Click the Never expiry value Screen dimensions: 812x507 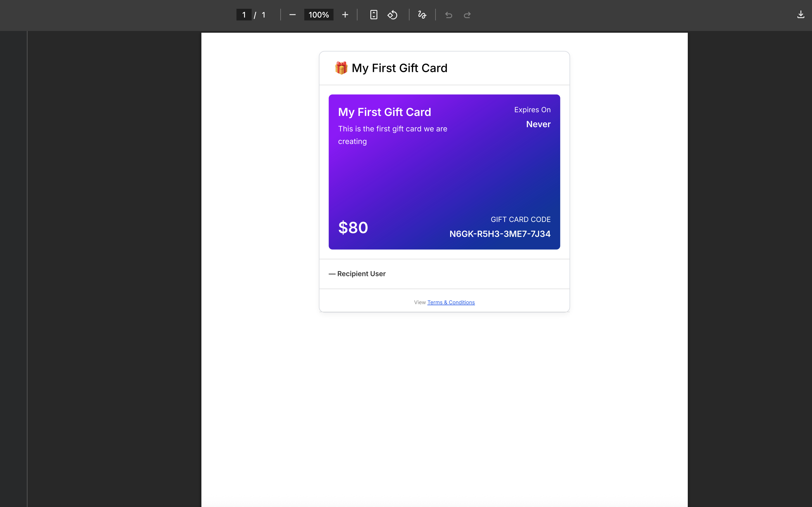538,124
